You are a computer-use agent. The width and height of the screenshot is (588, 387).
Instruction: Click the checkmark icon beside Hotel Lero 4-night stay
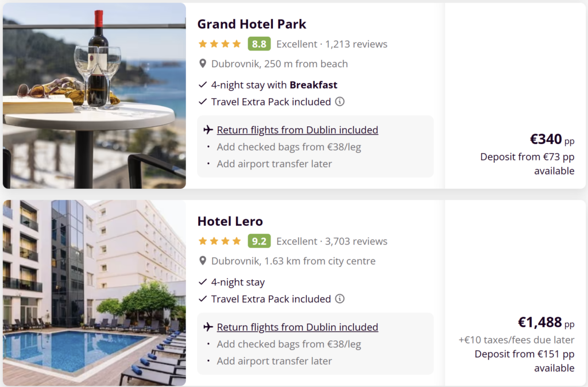click(202, 281)
